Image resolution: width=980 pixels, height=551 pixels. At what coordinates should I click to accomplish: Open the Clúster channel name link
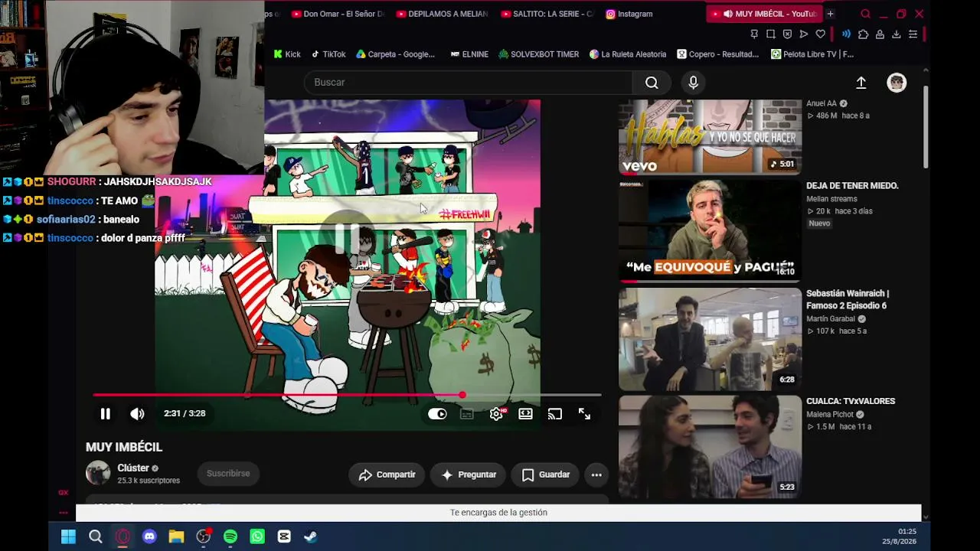133,468
